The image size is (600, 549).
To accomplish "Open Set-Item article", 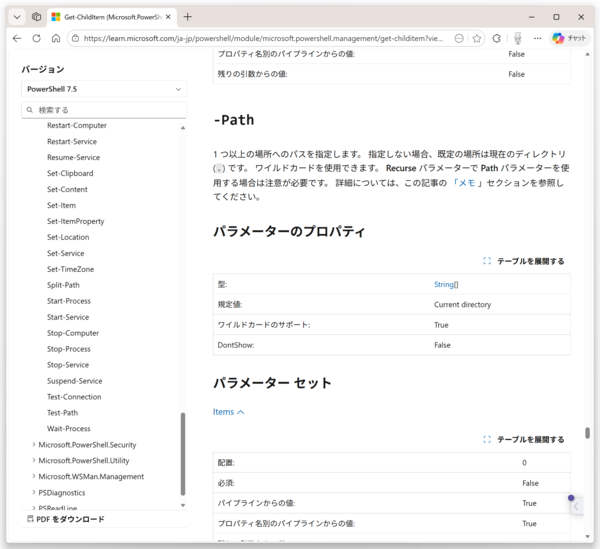I will (x=62, y=205).
